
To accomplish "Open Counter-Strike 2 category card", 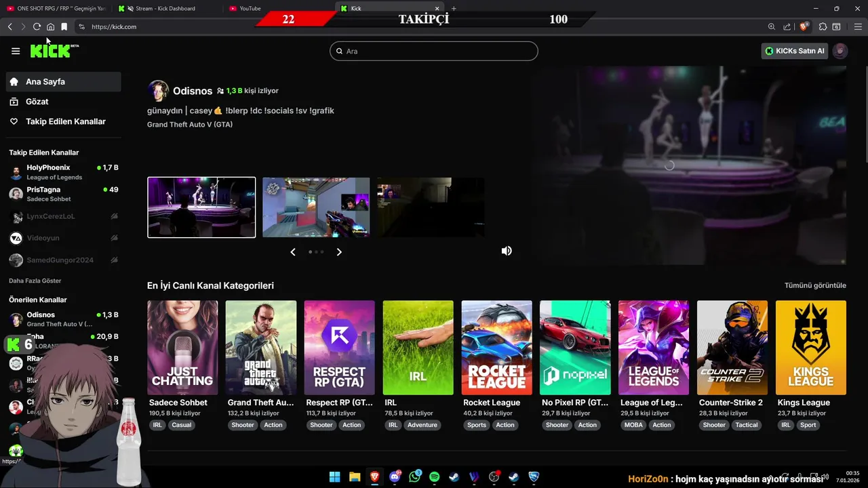I will [732, 348].
